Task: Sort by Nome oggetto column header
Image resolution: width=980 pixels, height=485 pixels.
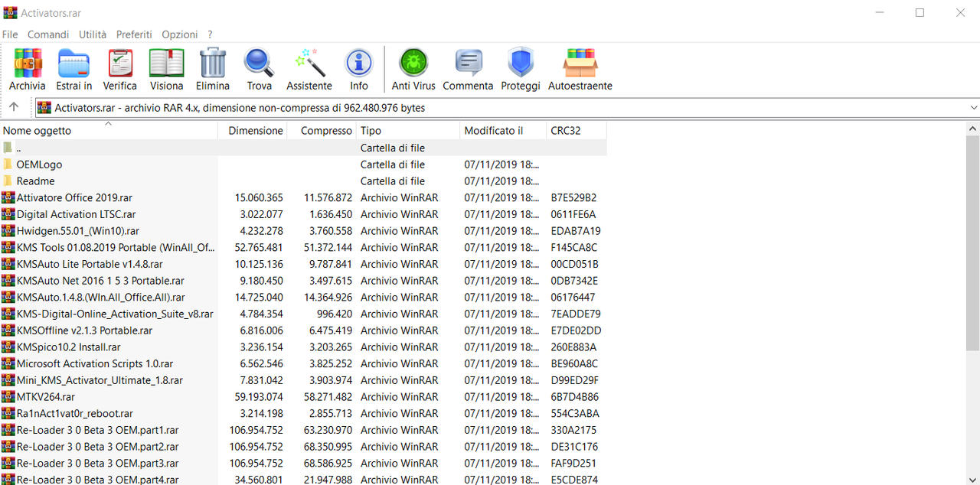Action: [109, 131]
